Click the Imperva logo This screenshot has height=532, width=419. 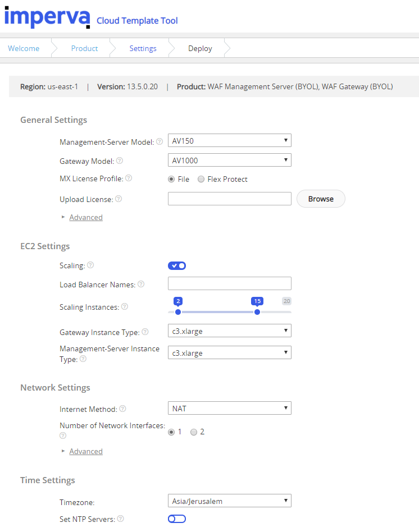(47, 17)
